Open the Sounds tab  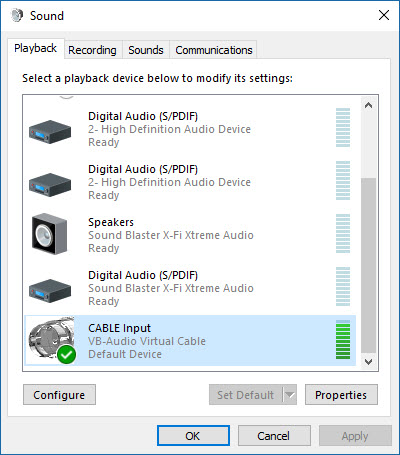146,50
